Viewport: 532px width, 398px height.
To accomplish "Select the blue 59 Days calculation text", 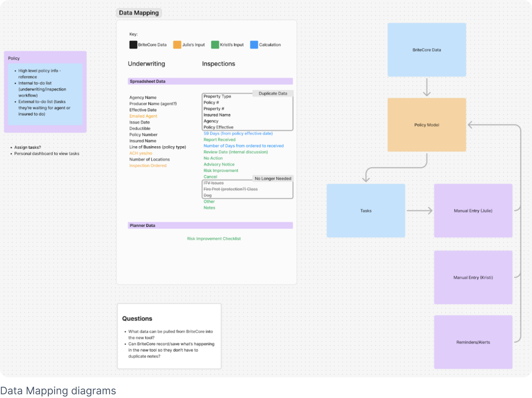I will pyautogui.click(x=238, y=133).
